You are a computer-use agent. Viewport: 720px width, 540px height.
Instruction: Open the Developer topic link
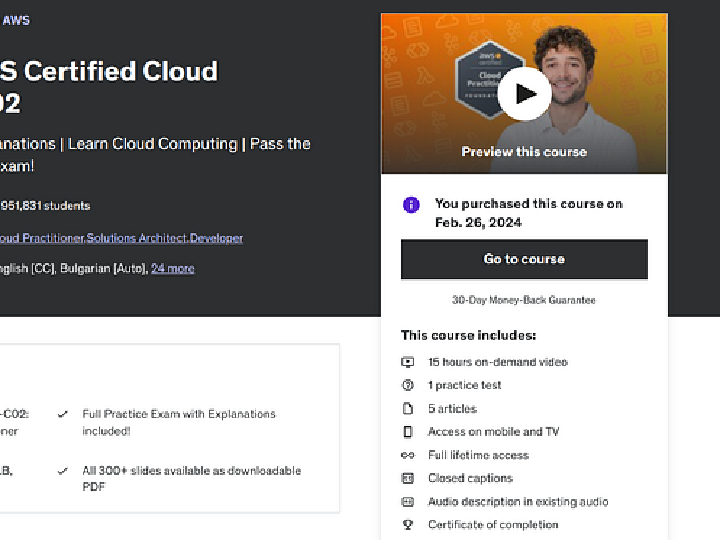(x=216, y=238)
